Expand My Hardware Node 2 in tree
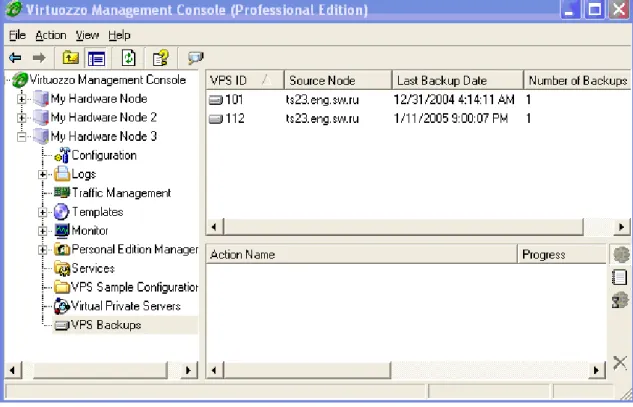 [x=21, y=118]
